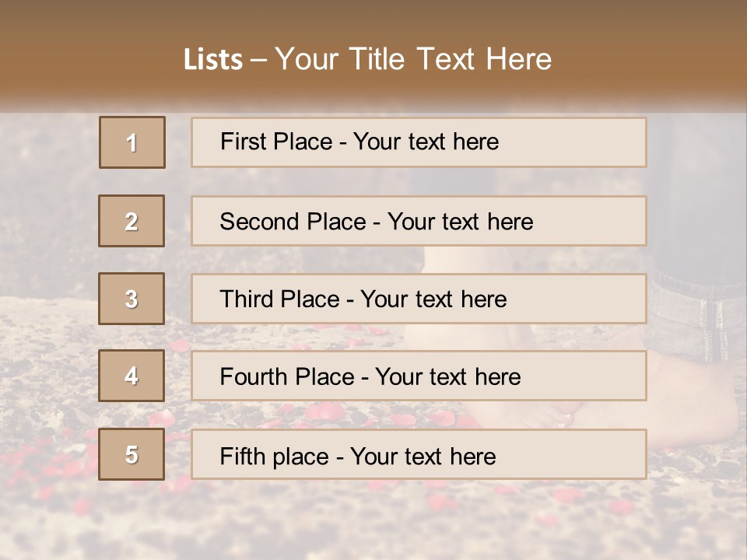
Task: Select the number 2 box
Action: (x=132, y=221)
